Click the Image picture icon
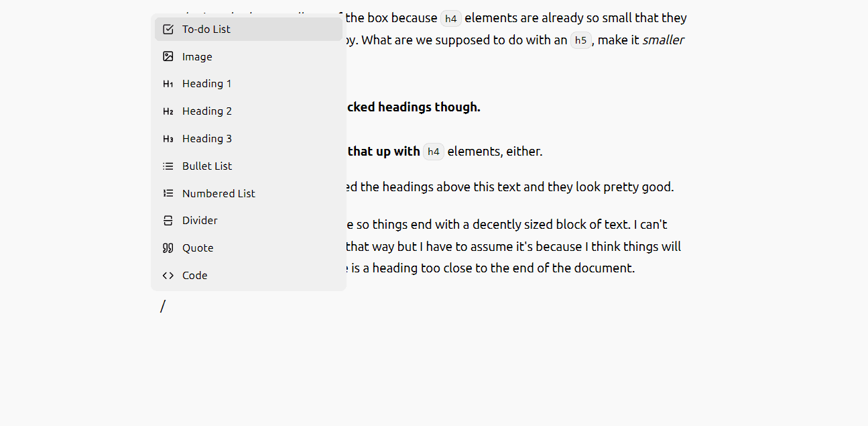 168,56
